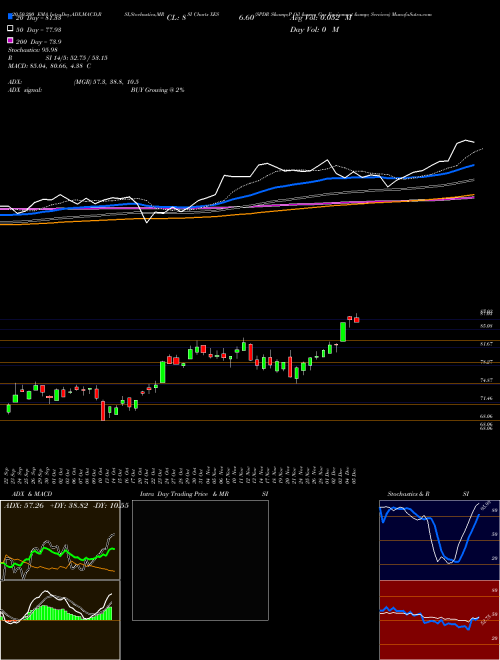Open the red RSI chart panel
The width and height of the screenshot is (500, 660).
pos(439,620)
